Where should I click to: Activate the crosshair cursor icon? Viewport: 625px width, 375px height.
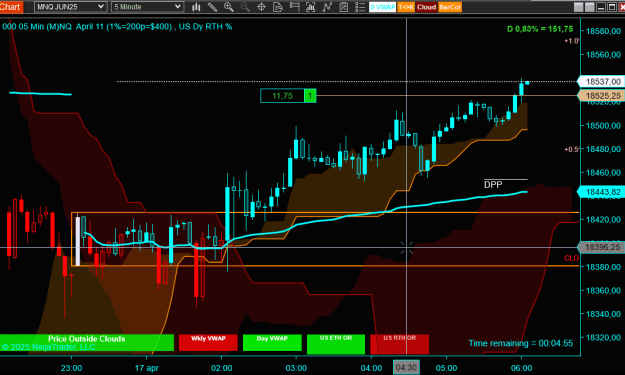point(261,7)
